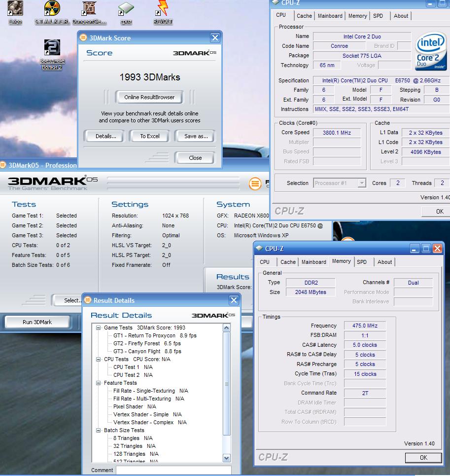Open the Exigo desktop shortcut

[15, 12]
